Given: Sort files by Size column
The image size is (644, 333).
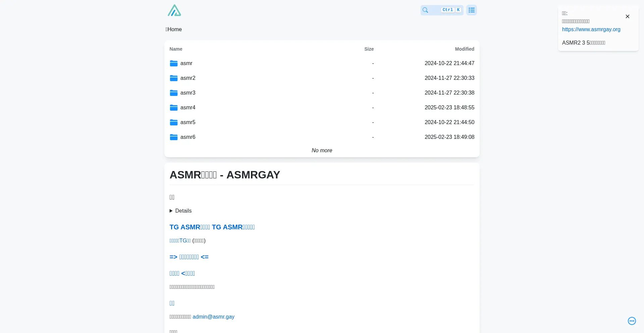Looking at the screenshot, I should [x=369, y=49].
